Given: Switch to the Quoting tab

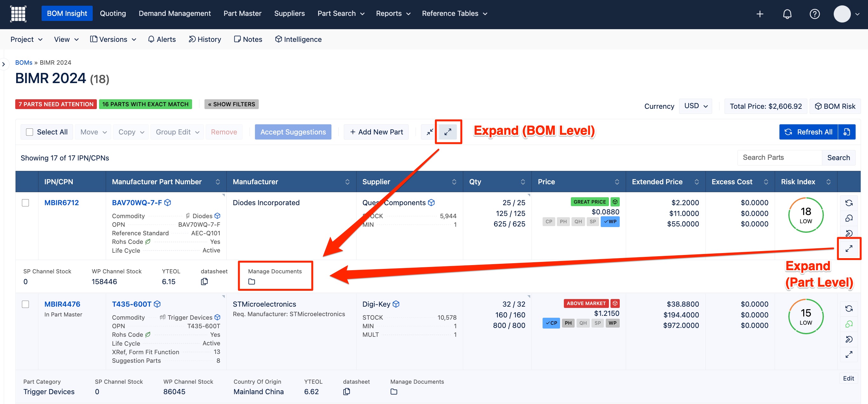Looking at the screenshot, I should coord(113,13).
